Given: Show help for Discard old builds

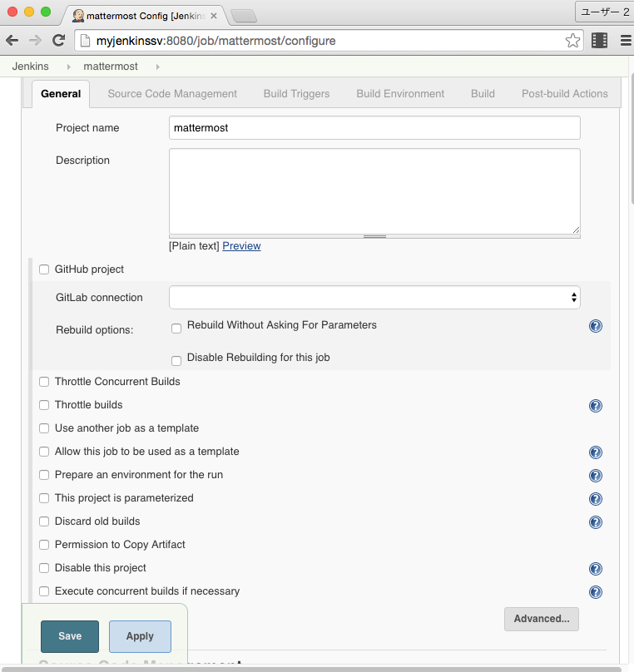Looking at the screenshot, I should [595, 522].
